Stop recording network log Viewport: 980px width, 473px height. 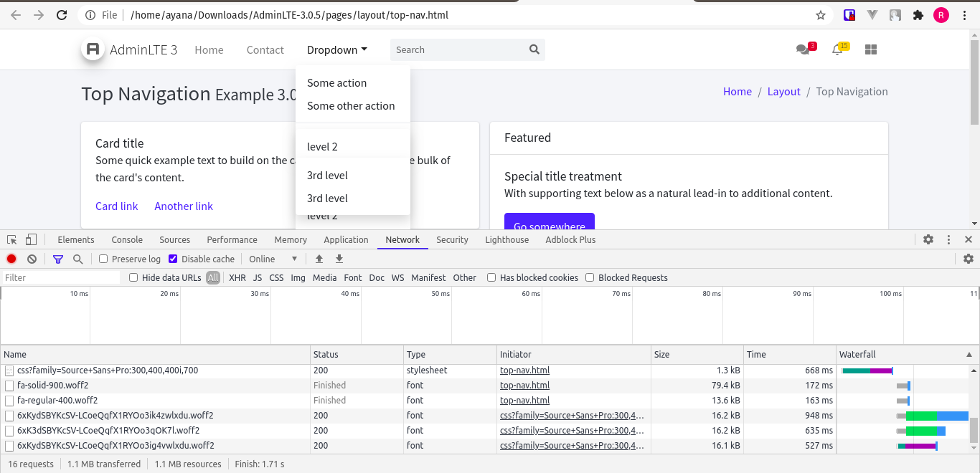(x=10, y=259)
